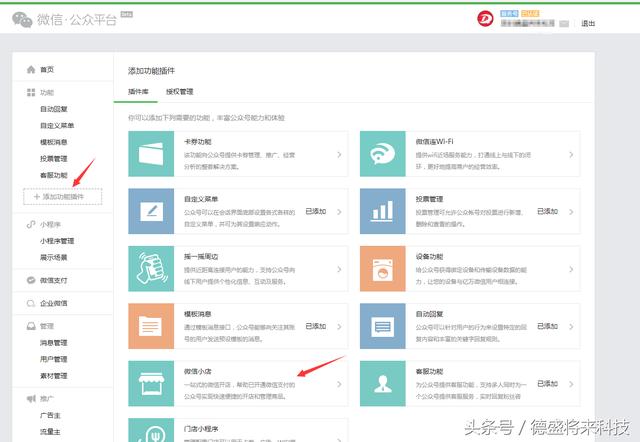Open 小程序管理 in the sidebar
The height and width of the screenshot is (442, 640).
(x=57, y=241)
